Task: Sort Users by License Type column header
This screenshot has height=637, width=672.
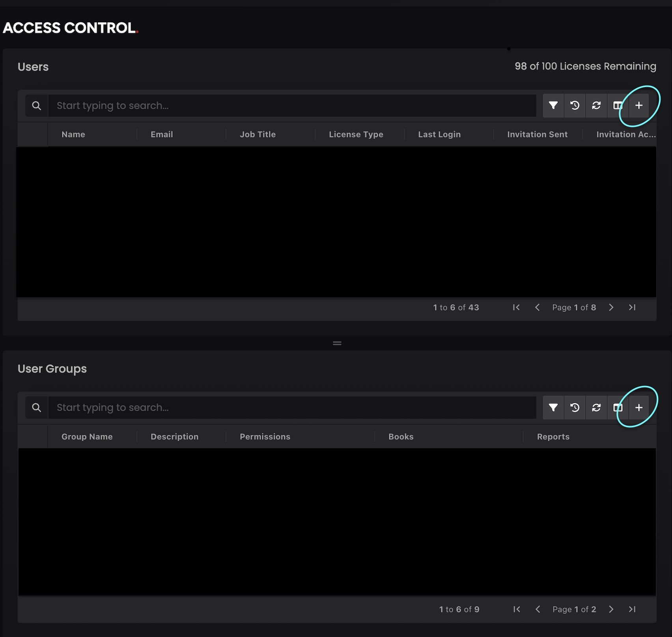Action: (x=356, y=134)
